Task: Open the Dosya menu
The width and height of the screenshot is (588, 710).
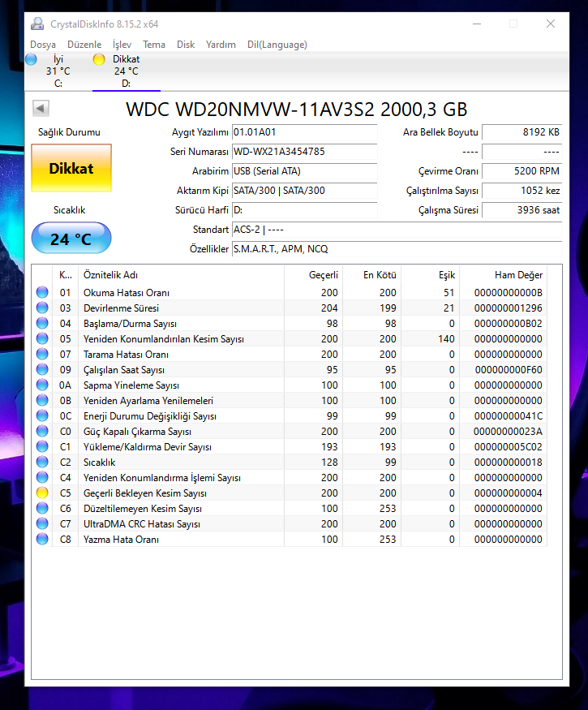Action: click(43, 45)
